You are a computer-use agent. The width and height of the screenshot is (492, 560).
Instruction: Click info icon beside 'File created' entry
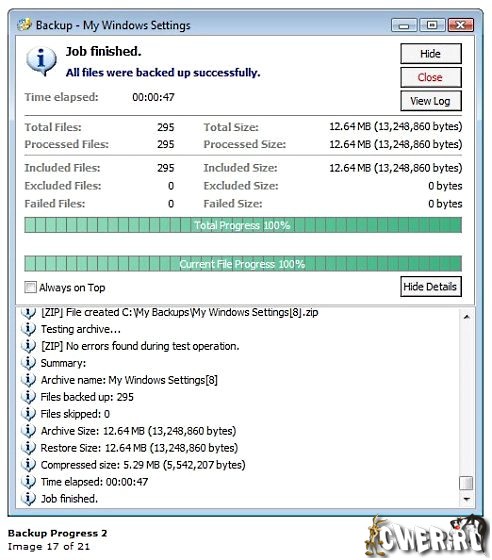pos(28,312)
